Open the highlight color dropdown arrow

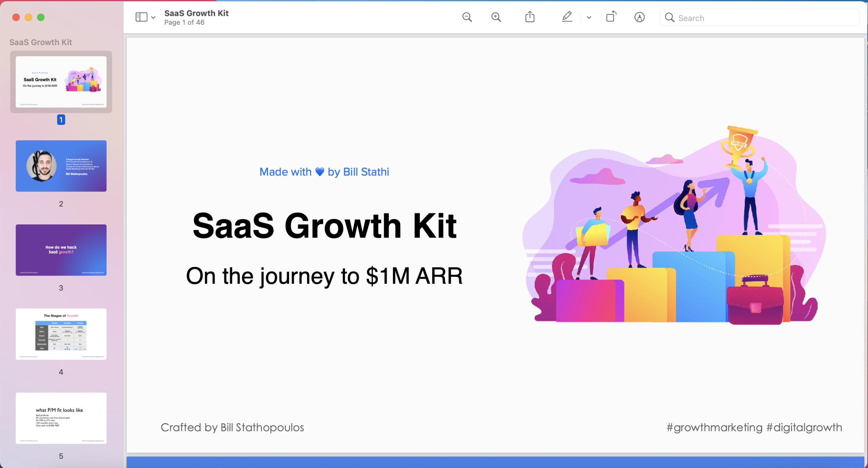click(x=589, y=18)
